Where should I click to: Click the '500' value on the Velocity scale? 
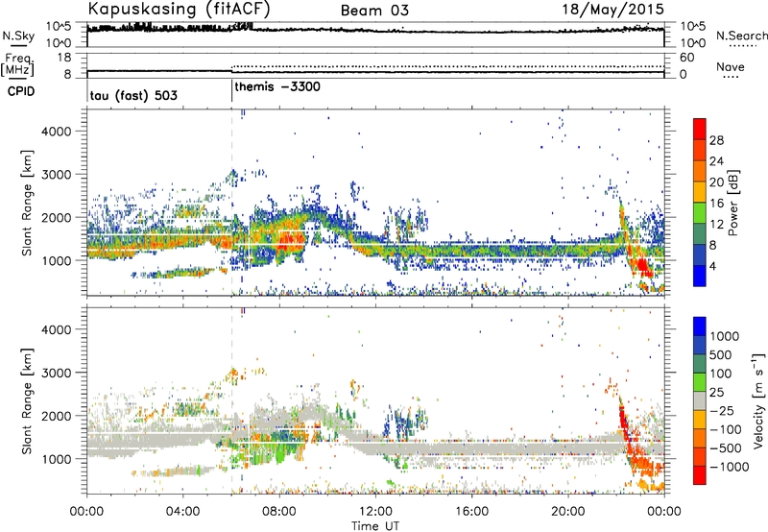click(x=723, y=354)
